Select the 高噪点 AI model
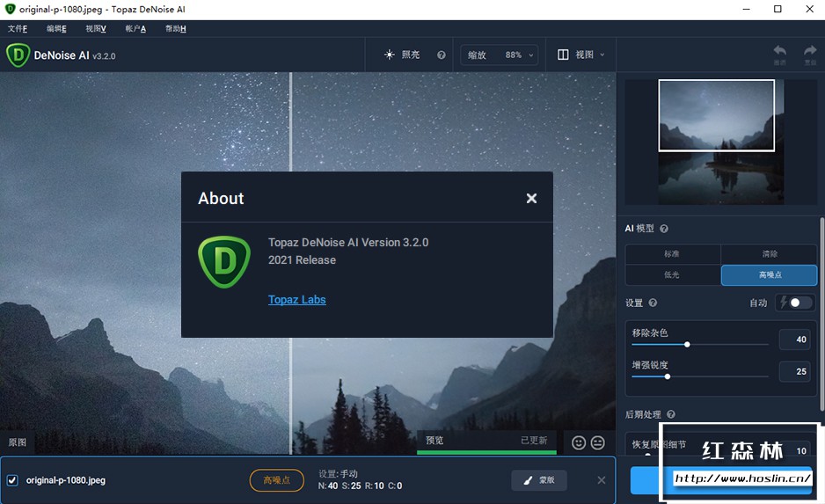The height and width of the screenshot is (504, 825). (769, 275)
